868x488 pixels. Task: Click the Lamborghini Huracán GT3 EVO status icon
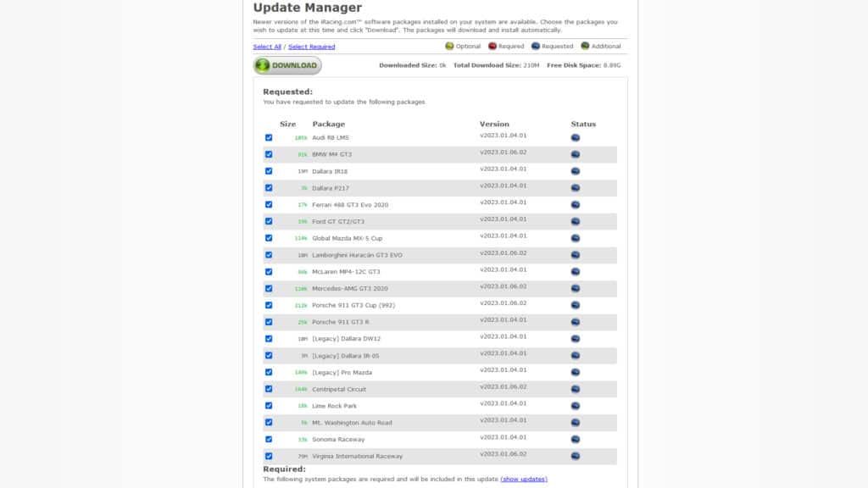point(576,255)
